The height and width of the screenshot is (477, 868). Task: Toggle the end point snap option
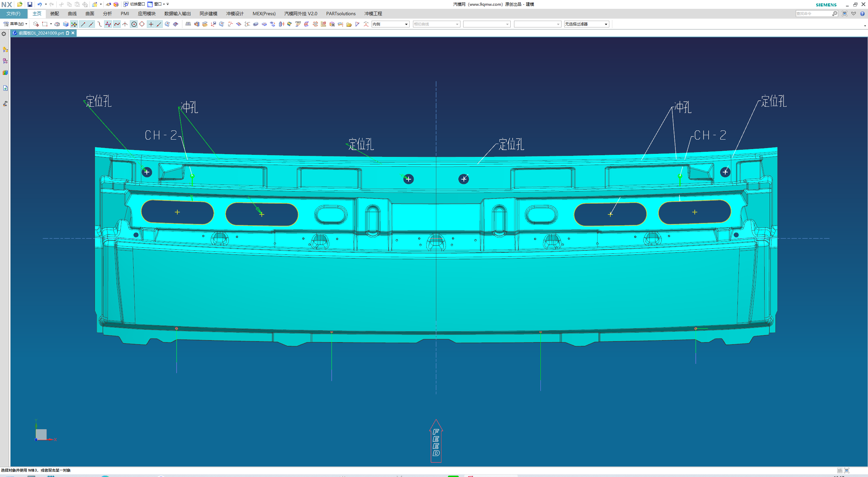83,24
